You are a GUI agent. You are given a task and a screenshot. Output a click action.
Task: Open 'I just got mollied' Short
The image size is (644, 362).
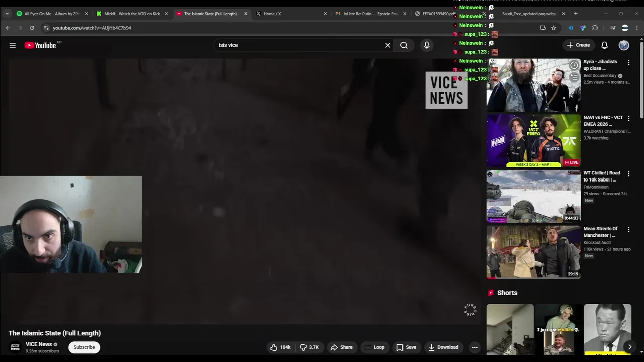pos(558,329)
